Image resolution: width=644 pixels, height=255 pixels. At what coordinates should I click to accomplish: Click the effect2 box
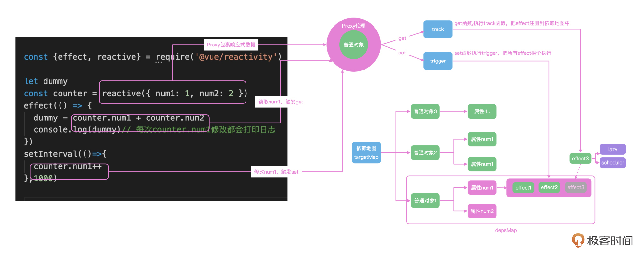(549, 187)
